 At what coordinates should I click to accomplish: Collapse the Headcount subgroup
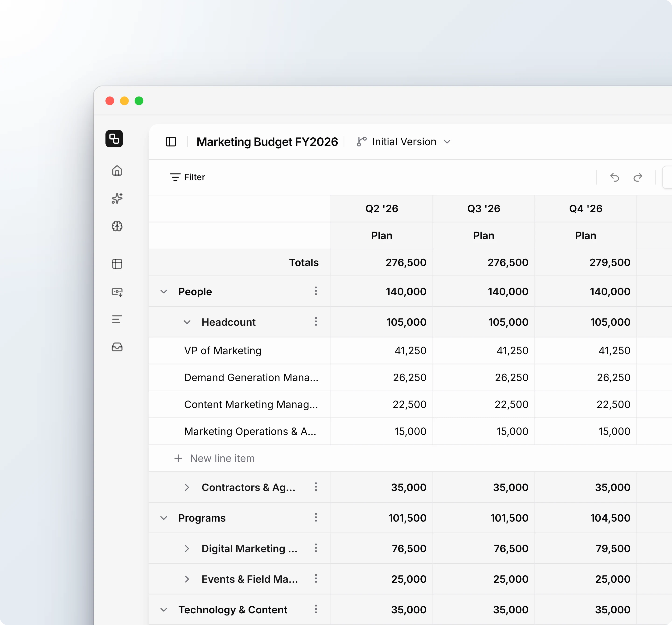187,322
